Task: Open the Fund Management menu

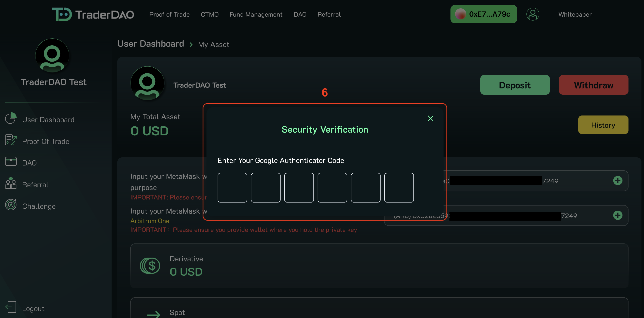Action: (x=256, y=15)
